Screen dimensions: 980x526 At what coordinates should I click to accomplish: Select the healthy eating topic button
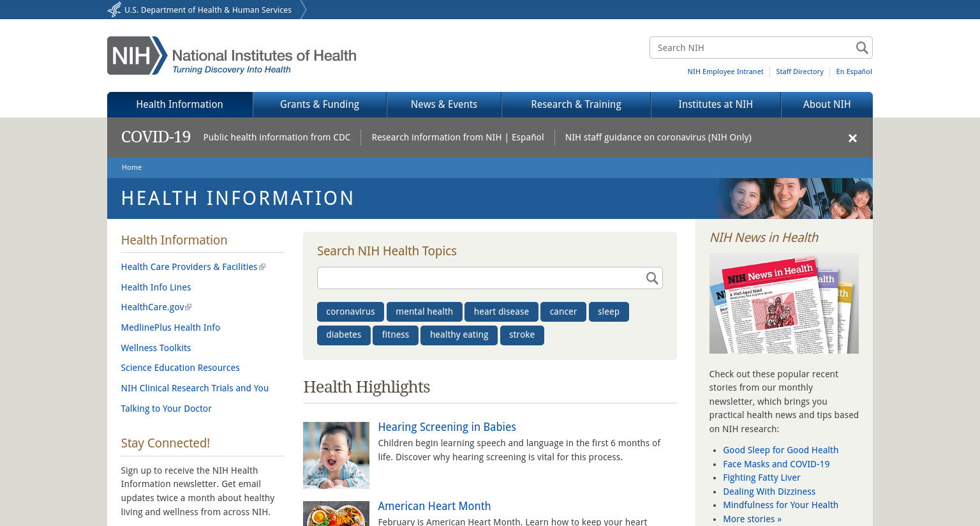pos(459,335)
